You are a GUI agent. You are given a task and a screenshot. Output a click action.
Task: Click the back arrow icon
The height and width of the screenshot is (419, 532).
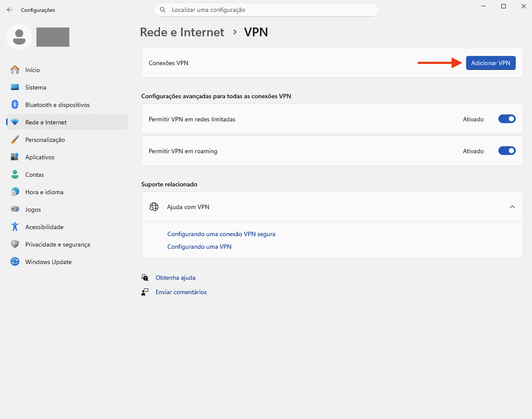10,10
